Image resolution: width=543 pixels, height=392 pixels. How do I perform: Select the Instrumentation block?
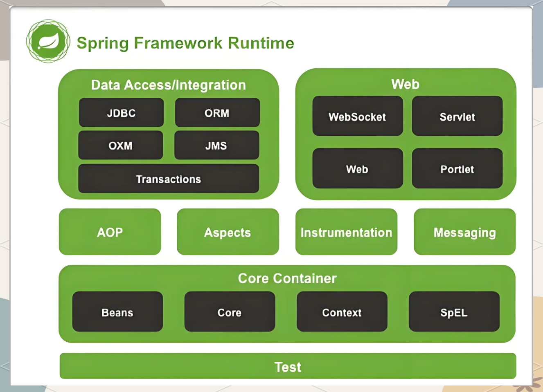[x=347, y=232]
